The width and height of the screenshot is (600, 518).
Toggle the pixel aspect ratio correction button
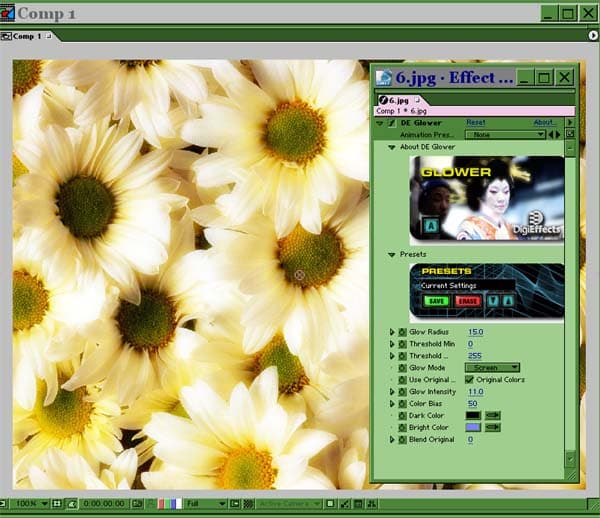pos(330,503)
